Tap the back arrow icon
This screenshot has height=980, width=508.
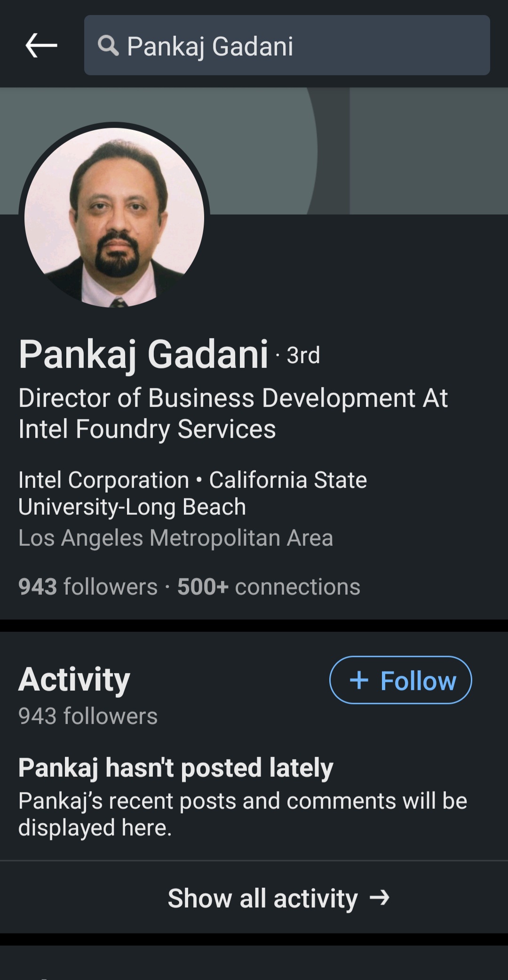(x=41, y=46)
